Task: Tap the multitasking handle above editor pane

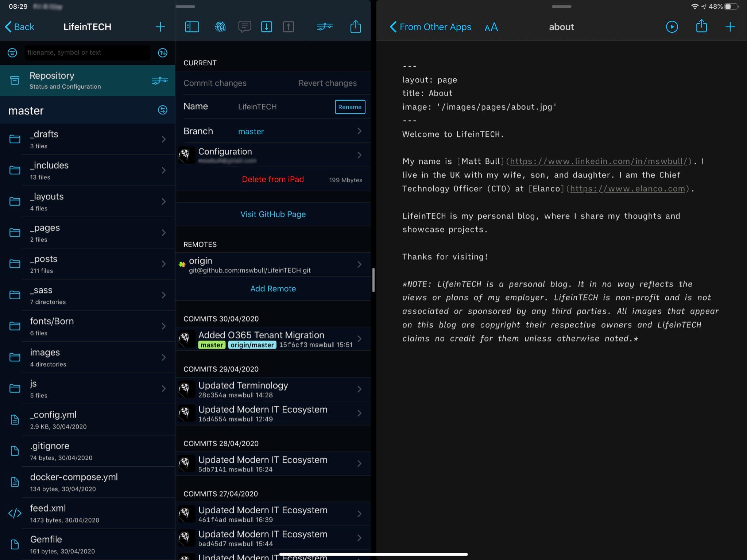Action: (x=561, y=6)
